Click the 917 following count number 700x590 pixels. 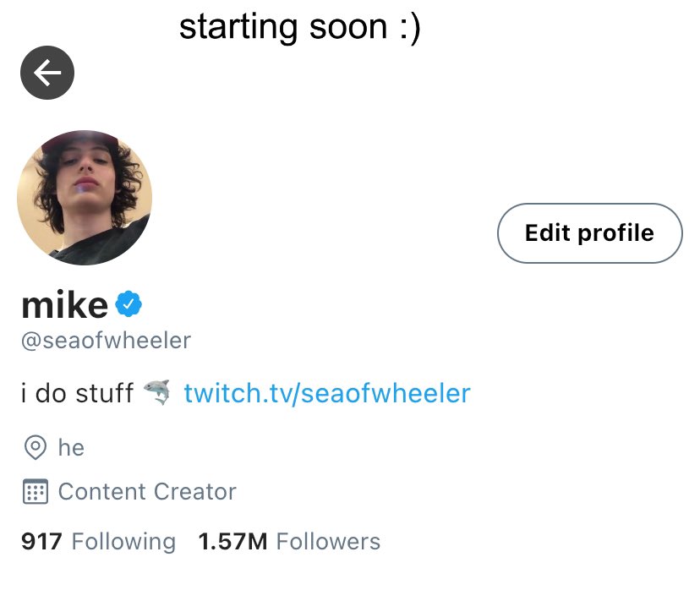[41, 541]
